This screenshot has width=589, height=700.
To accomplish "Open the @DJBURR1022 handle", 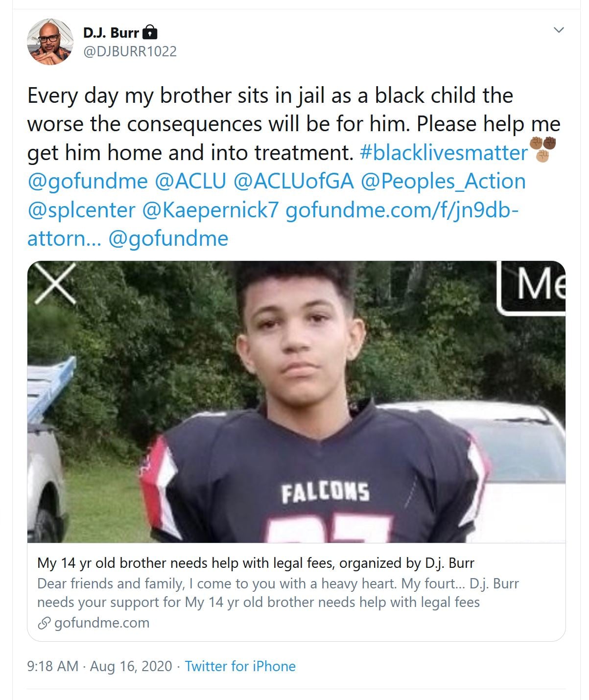I will [130, 51].
